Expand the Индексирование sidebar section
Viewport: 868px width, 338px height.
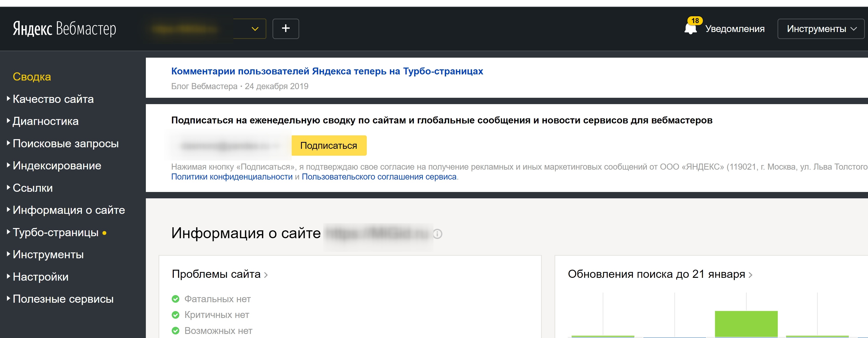(x=57, y=166)
